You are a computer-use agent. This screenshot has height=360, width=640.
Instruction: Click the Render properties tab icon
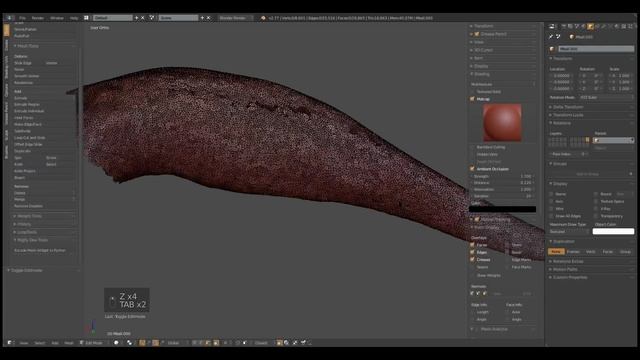pyautogui.click(x=564, y=26)
